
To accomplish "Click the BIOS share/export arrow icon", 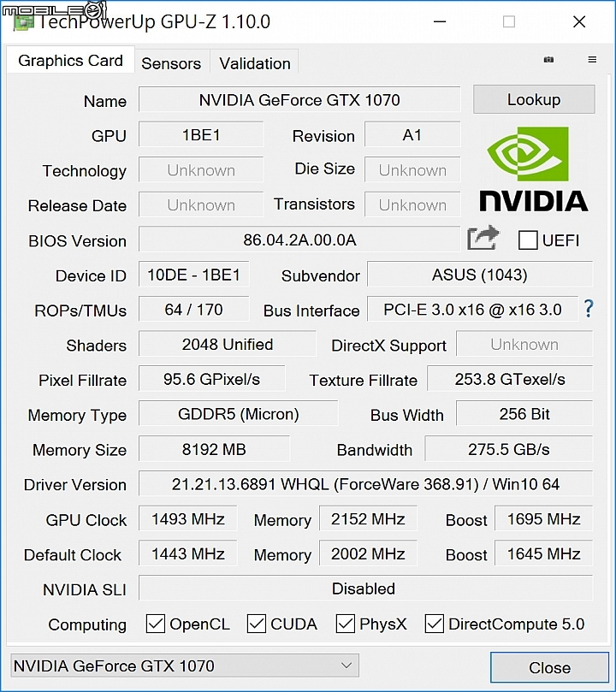I will coord(483,239).
